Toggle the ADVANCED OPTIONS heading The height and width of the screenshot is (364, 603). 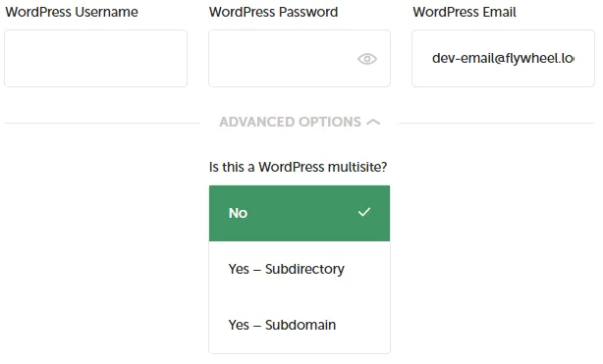pos(291,123)
